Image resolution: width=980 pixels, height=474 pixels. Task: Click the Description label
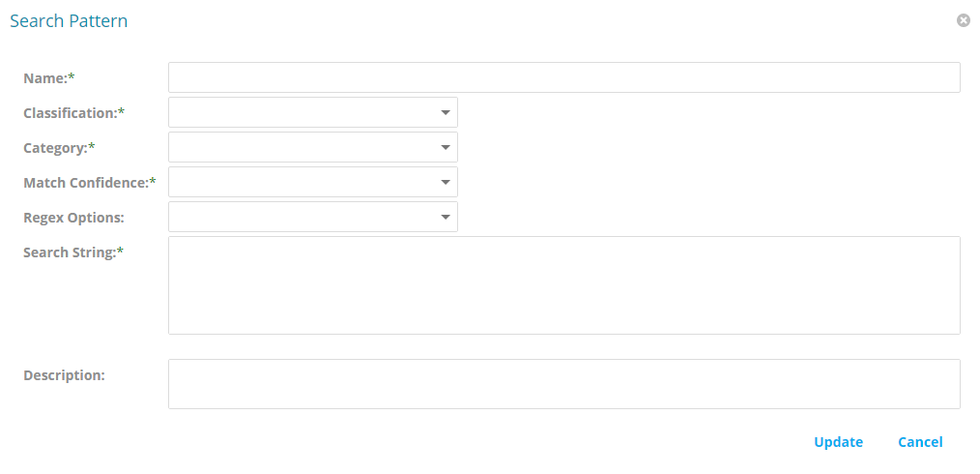[x=64, y=374]
